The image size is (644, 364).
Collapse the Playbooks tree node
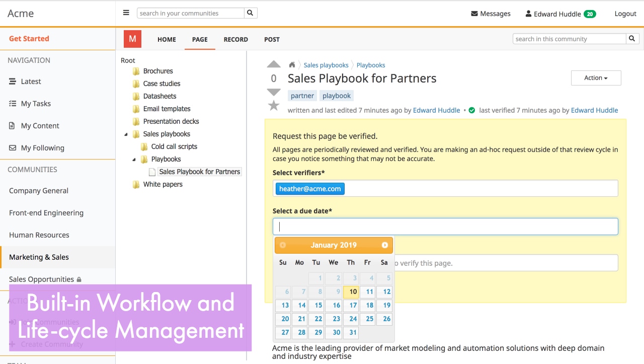(x=134, y=160)
